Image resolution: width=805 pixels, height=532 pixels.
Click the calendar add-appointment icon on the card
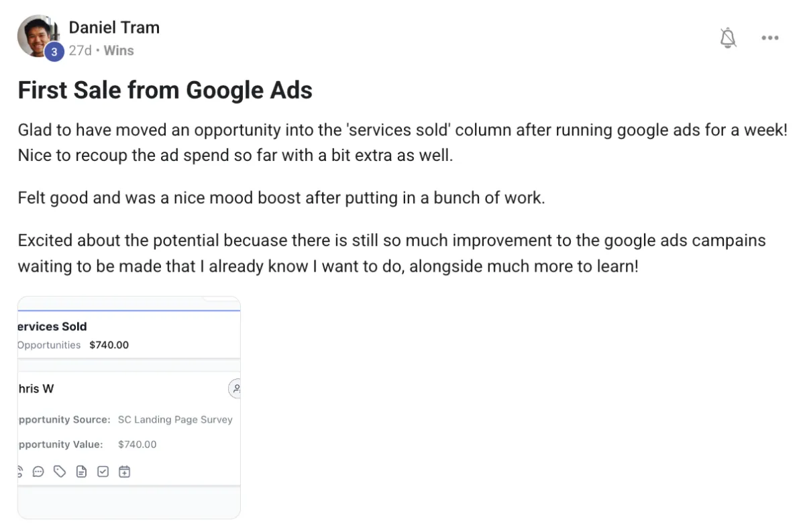(124, 472)
